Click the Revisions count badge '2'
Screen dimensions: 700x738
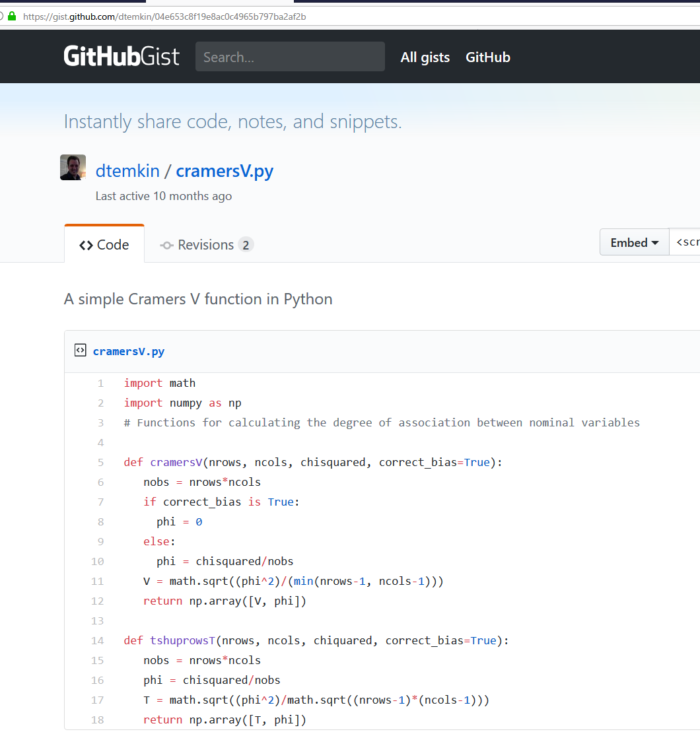(246, 245)
